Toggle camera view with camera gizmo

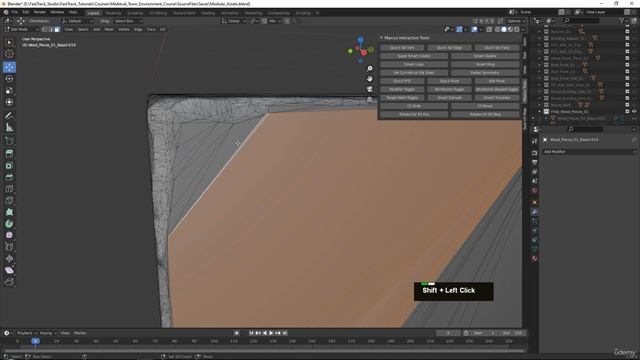[370, 89]
